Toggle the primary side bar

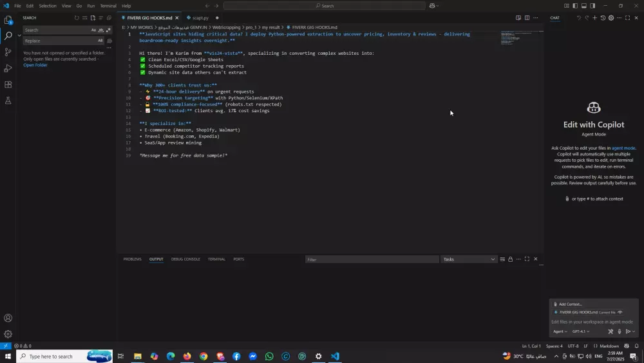click(575, 6)
